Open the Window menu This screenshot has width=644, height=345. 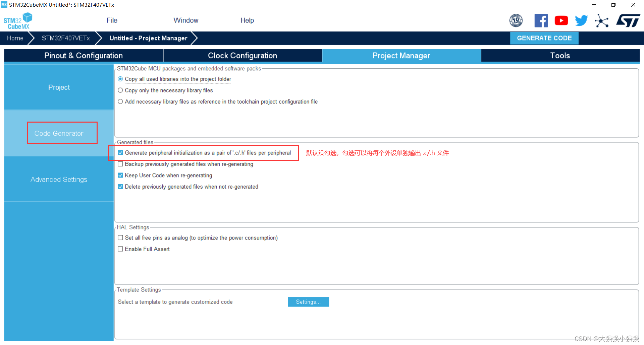pos(186,20)
